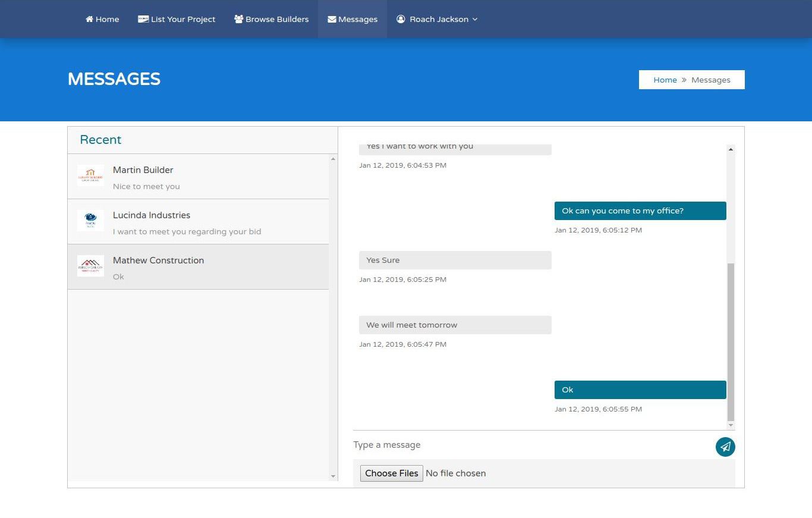This screenshot has width=812, height=518.
Task: Click the user profile icon beside Roach Jackson
Action: [x=401, y=19]
